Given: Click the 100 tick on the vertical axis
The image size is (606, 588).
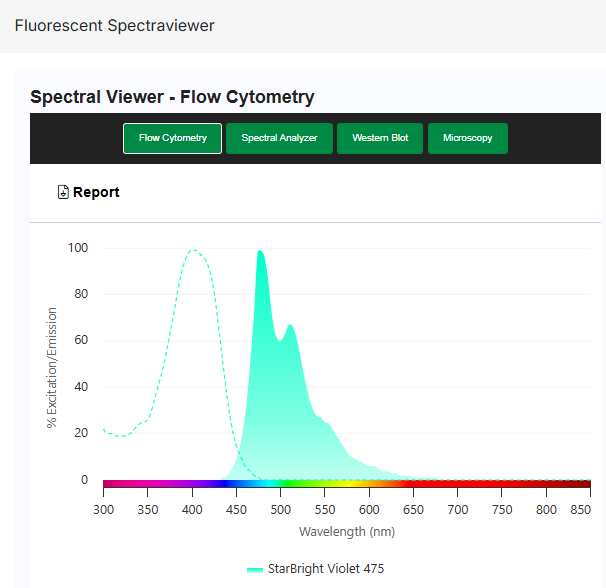Looking at the screenshot, I should 77,248.
